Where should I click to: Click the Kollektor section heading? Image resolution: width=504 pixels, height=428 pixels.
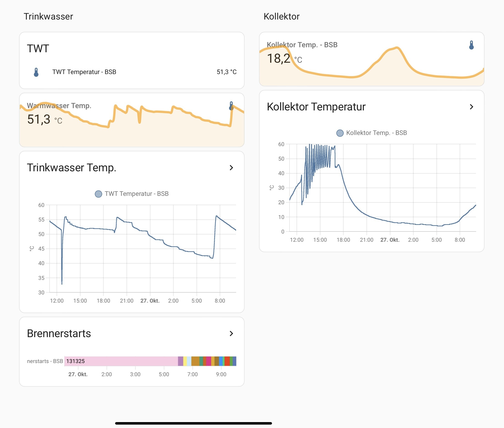282,17
